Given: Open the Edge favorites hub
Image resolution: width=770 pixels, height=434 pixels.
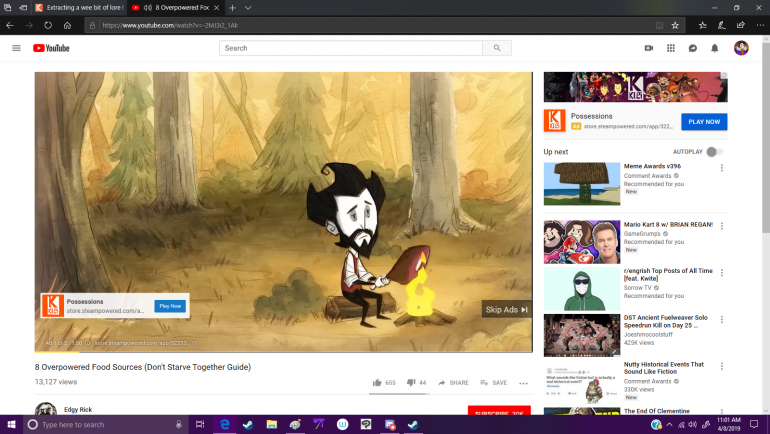Looking at the screenshot, I should click(703, 26).
